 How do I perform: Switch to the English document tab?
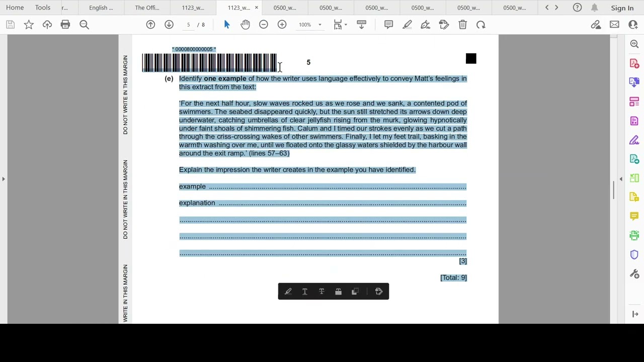(101, 8)
